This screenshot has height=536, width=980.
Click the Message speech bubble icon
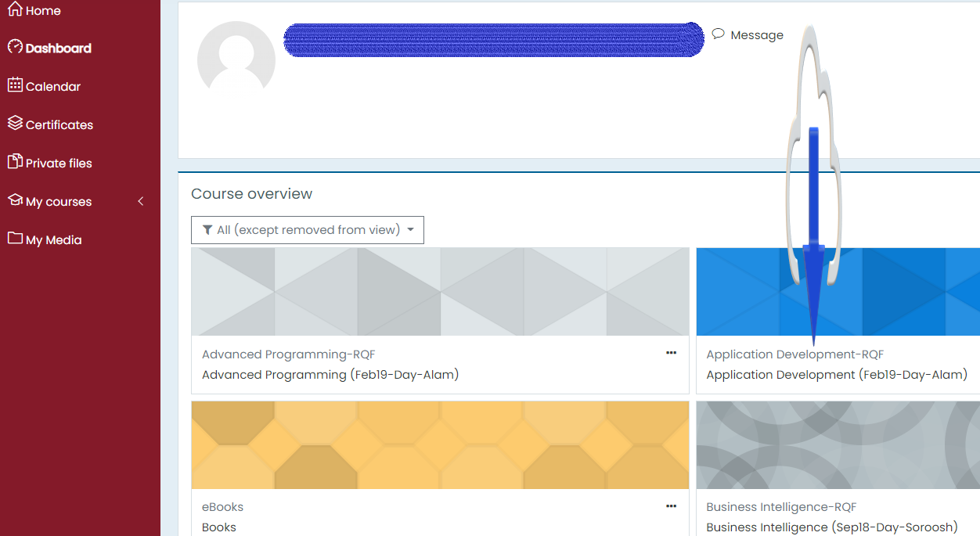(718, 34)
